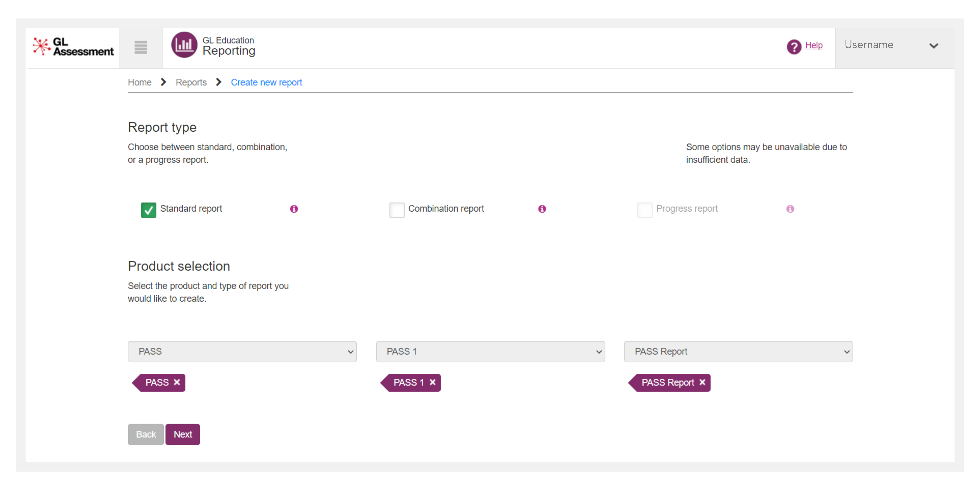The image size is (980, 490).
Task: Open the PASS Report type dropdown
Action: coord(738,351)
